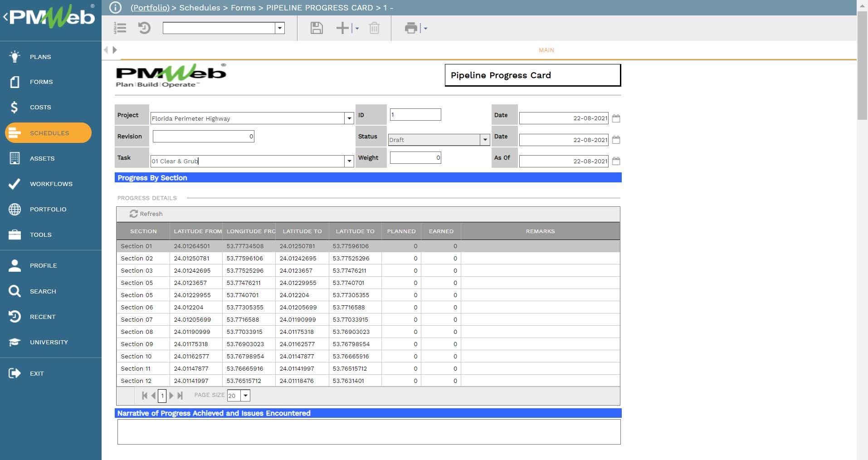Select the Section 06 cell

pyautogui.click(x=143, y=307)
